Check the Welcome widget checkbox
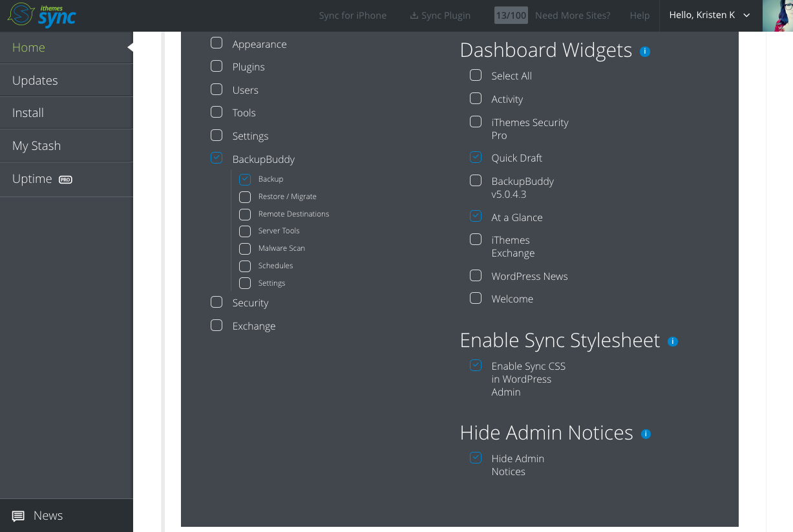The width and height of the screenshot is (793, 532). click(x=476, y=298)
